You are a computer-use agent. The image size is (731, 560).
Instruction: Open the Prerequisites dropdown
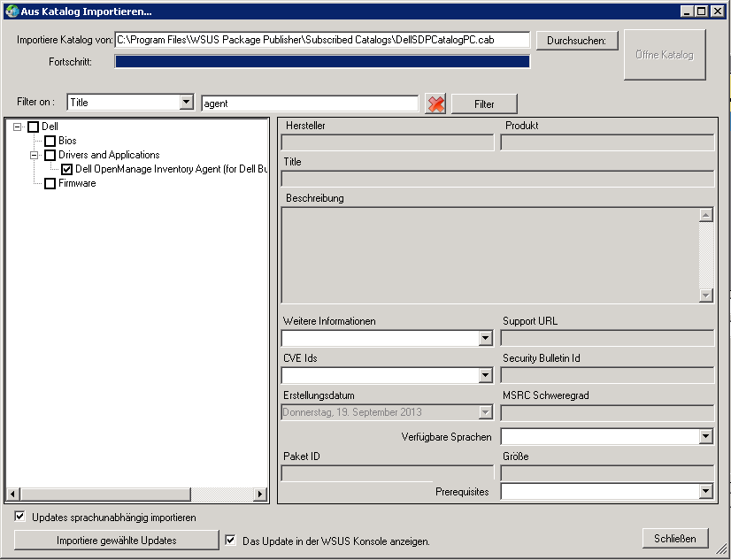pos(706,491)
